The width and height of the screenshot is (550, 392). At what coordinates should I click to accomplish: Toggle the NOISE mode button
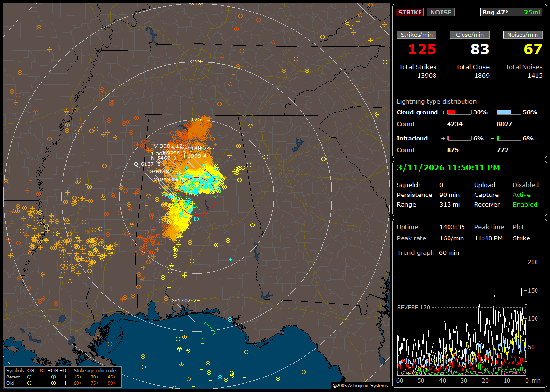[440, 12]
